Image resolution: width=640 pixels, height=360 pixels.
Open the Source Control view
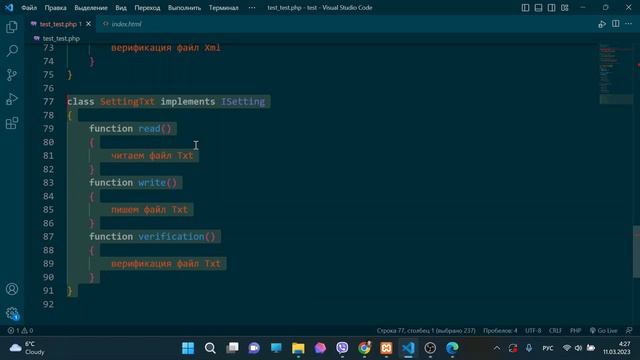[x=12, y=75]
